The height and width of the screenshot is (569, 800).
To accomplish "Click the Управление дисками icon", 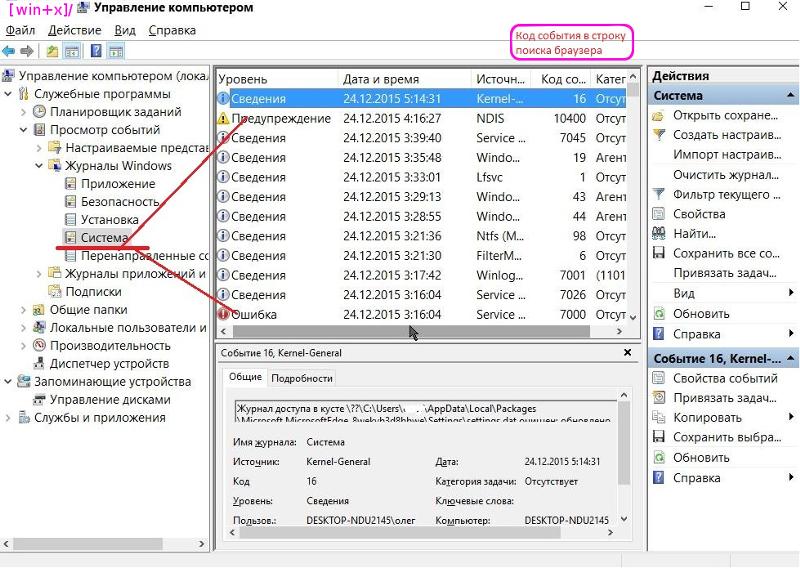I will 39,400.
